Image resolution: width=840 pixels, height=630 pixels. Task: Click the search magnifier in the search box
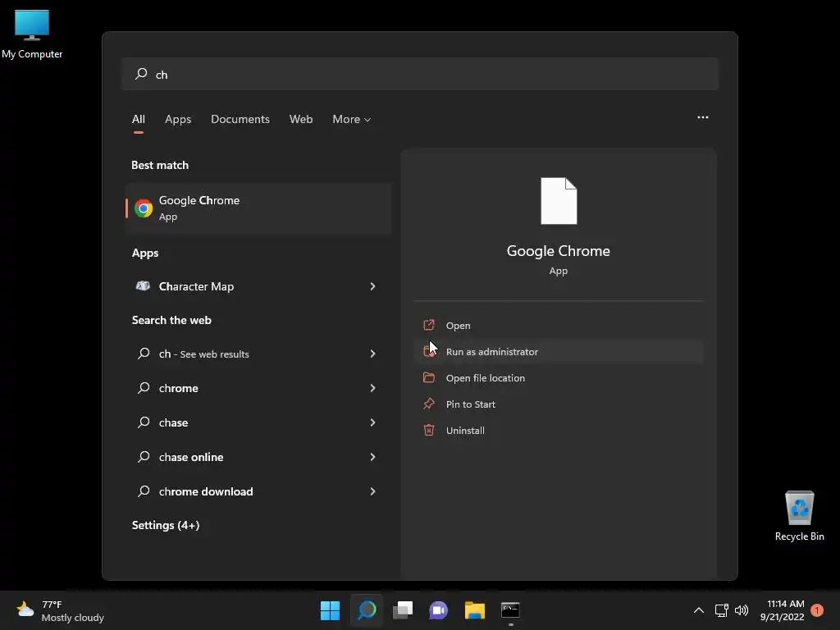(x=141, y=74)
